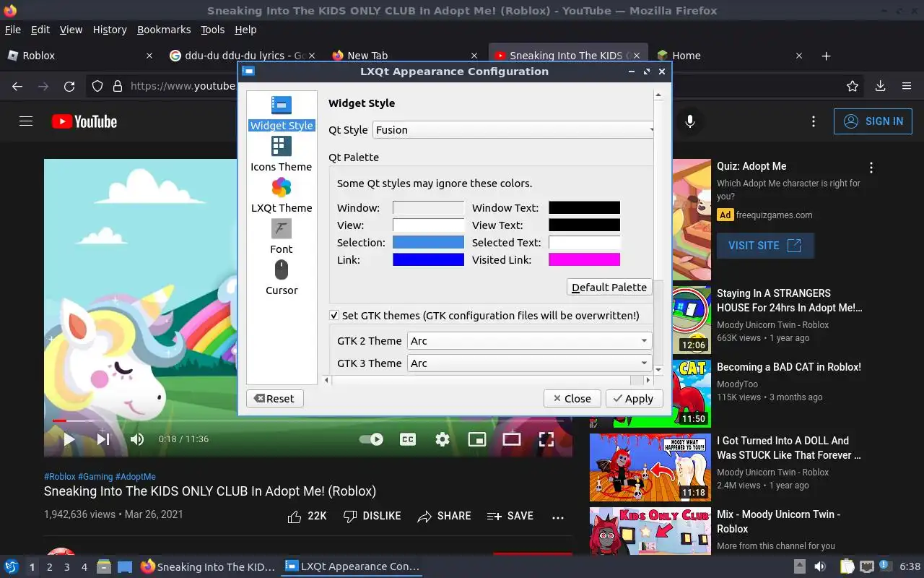Open the Qt Style dropdown
The height and width of the screenshot is (578, 924).
pos(513,130)
